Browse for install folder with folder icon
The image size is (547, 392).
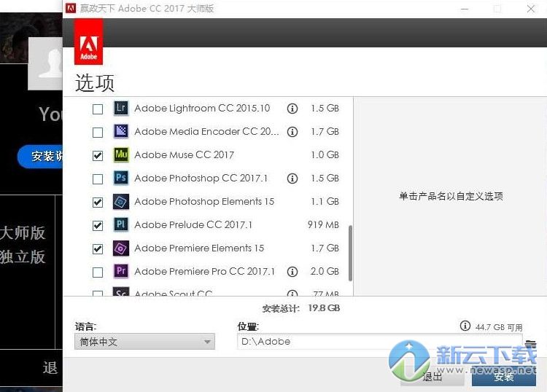point(530,343)
